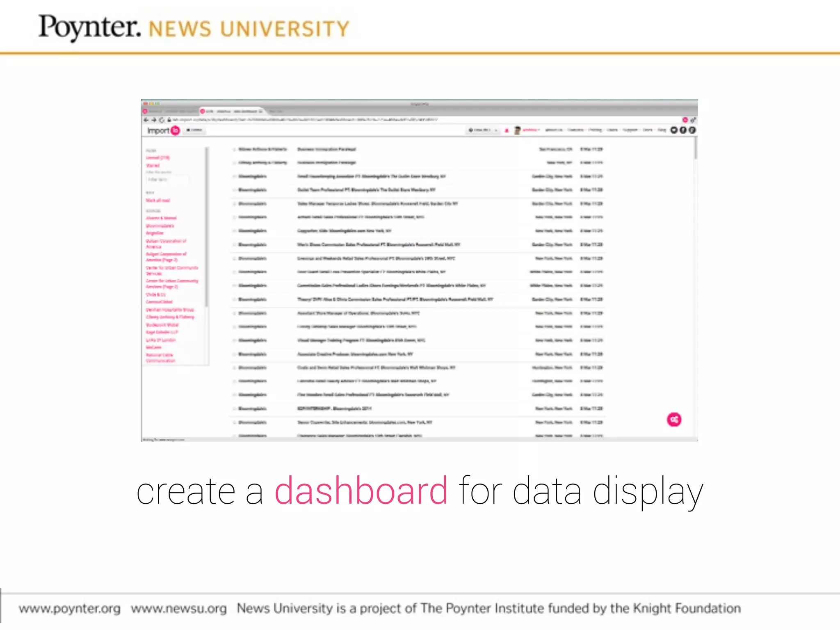840x630 pixels.
Task: Click the browser forward arrow
Action: 154,120
